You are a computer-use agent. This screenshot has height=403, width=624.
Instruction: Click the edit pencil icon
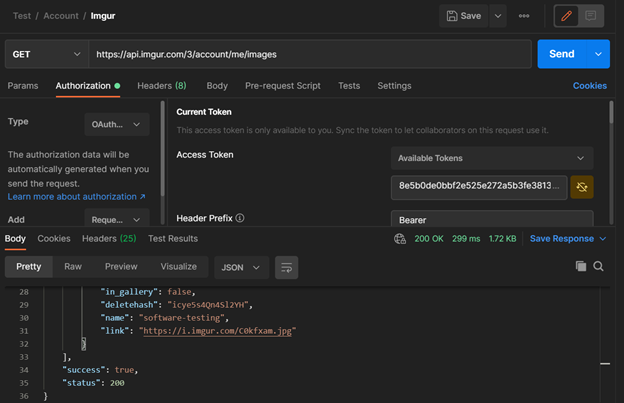pyautogui.click(x=566, y=16)
